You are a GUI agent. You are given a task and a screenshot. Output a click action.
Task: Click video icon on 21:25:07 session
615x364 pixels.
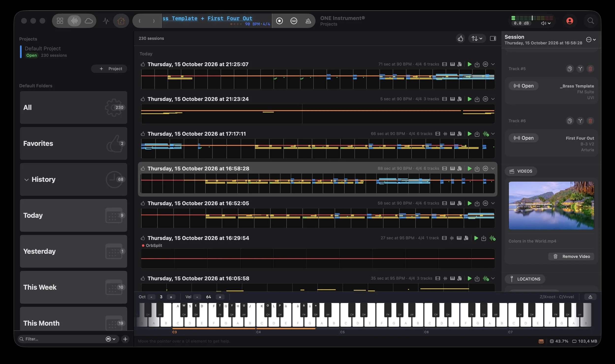coord(444,64)
